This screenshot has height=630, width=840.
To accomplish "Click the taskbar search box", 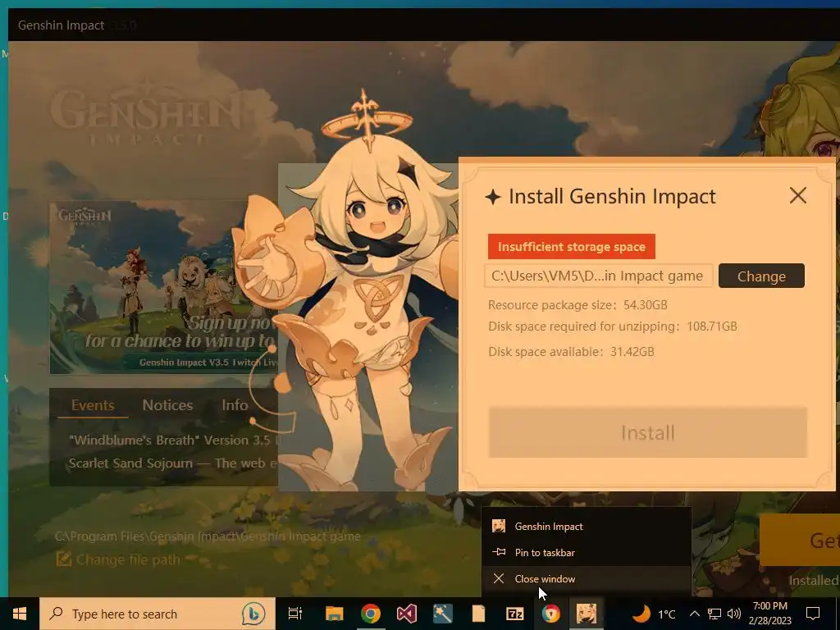I will point(157,614).
